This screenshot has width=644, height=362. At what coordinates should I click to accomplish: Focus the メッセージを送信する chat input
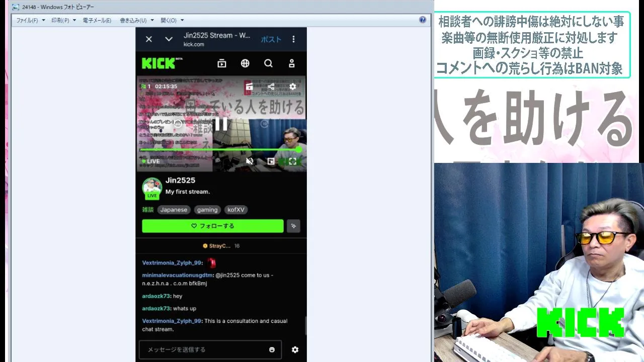(x=210, y=349)
